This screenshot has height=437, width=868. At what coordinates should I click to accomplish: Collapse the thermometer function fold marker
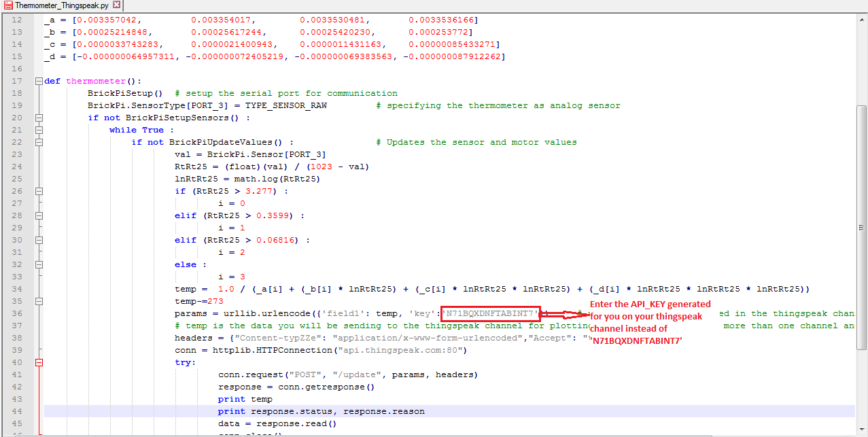coord(39,81)
